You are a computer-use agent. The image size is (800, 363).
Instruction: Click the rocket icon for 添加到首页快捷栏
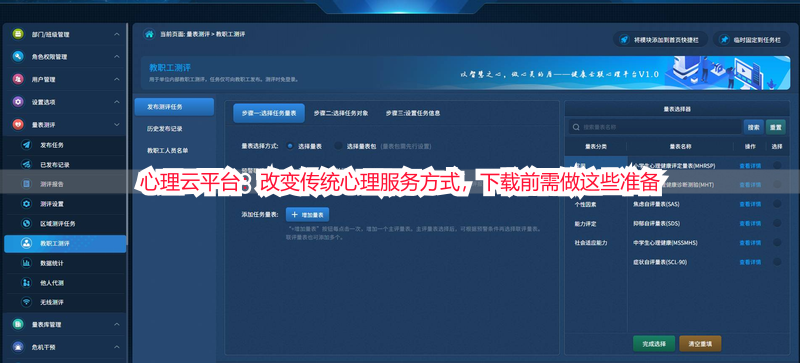click(623, 39)
